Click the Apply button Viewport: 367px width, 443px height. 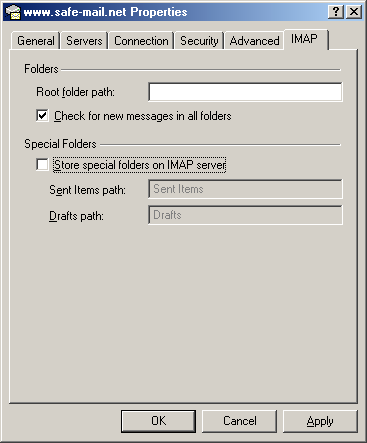[x=320, y=421]
